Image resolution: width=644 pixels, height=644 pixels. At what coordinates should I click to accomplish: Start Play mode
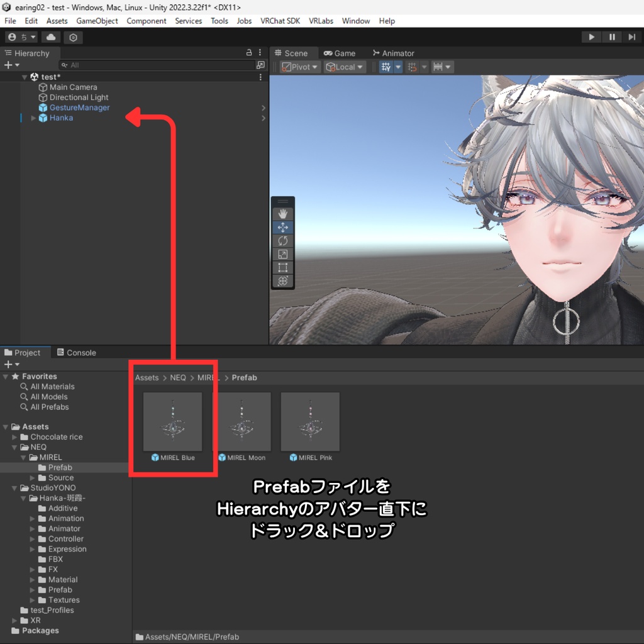point(591,37)
